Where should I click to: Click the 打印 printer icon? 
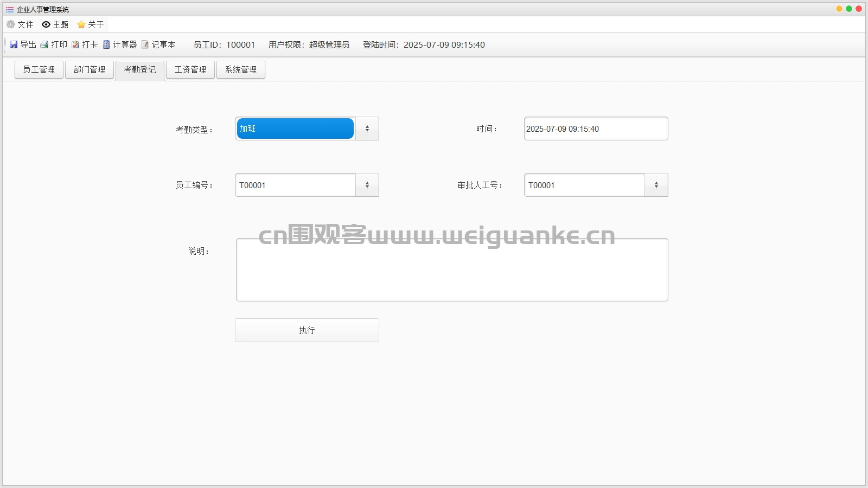(x=44, y=44)
